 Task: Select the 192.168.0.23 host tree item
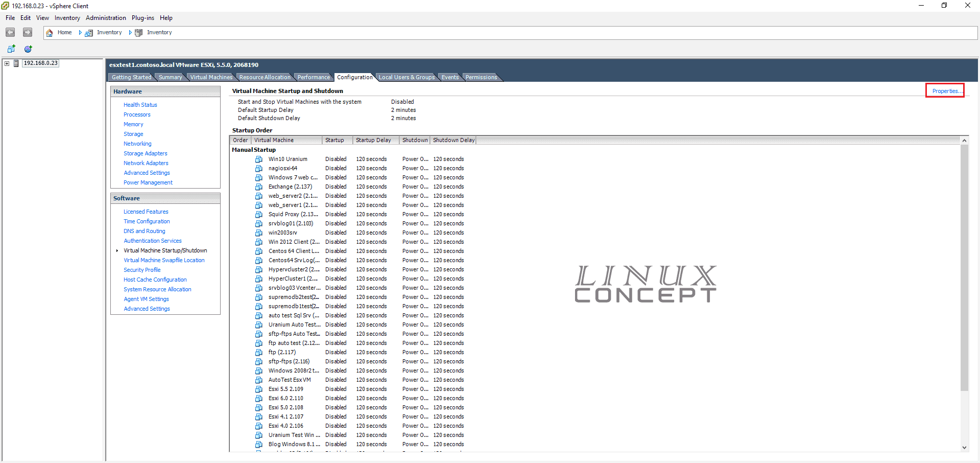click(41, 63)
